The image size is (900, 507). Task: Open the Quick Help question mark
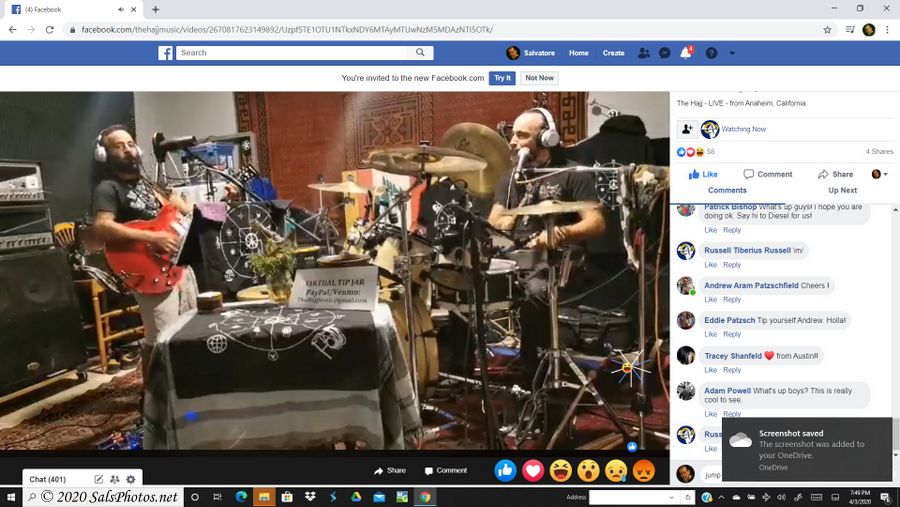(x=711, y=53)
